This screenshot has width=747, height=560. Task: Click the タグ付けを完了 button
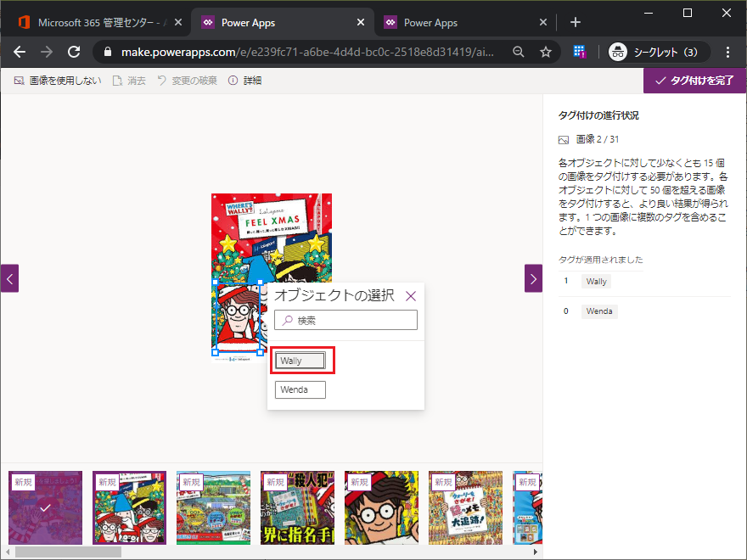[694, 81]
